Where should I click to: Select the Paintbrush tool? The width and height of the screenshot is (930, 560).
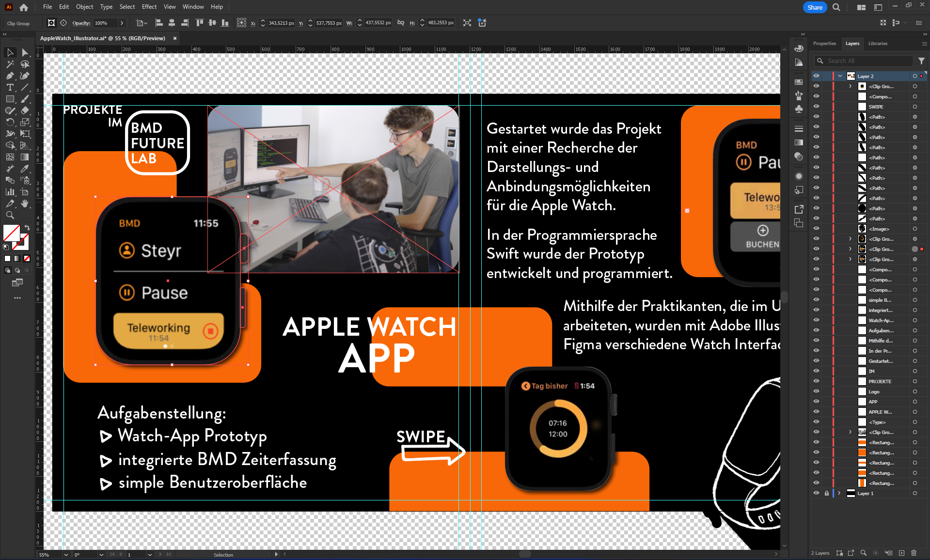pos(25,99)
